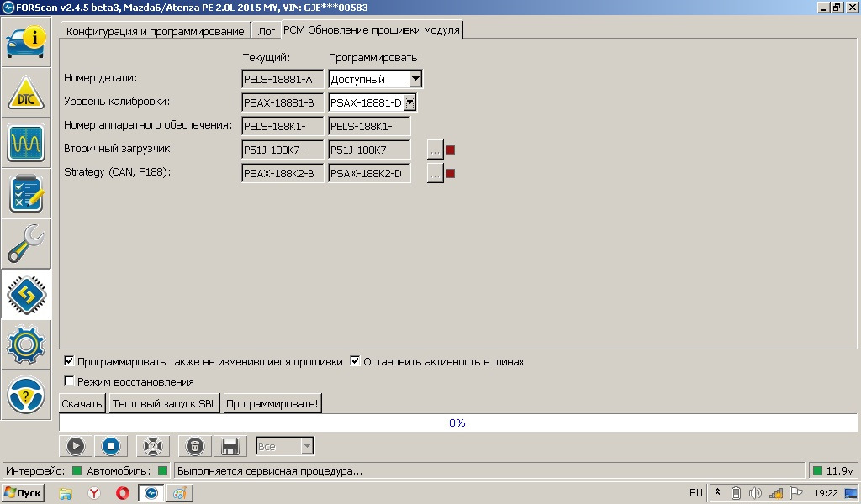Toggle 'Остановить активность в шинах' checkbox
The height and width of the screenshot is (504, 861).
pyautogui.click(x=356, y=361)
